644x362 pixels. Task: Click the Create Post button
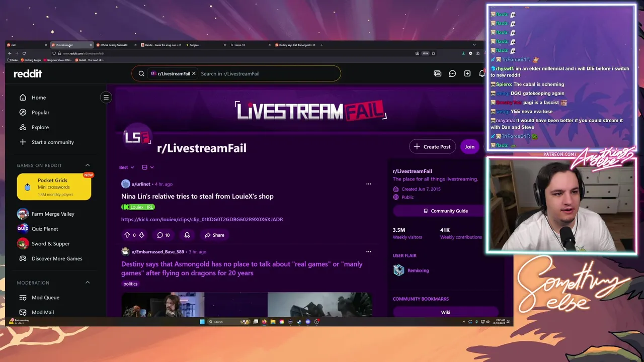[432, 147]
